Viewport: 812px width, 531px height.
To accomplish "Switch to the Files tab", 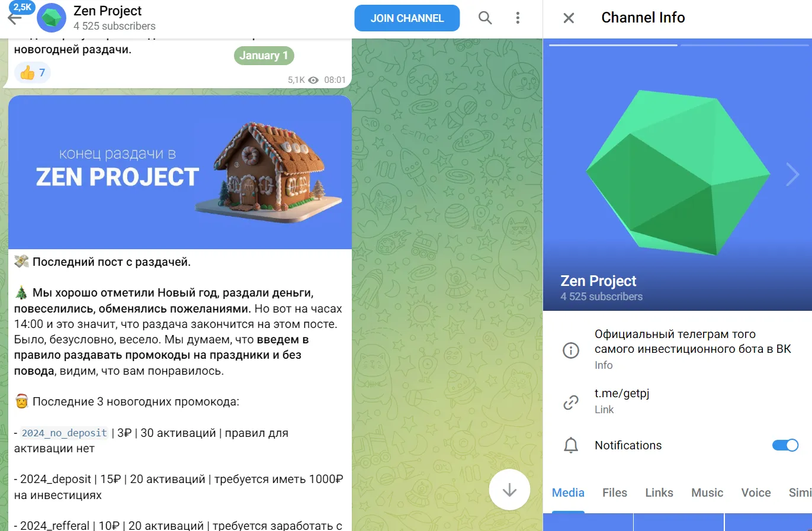I will click(615, 493).
